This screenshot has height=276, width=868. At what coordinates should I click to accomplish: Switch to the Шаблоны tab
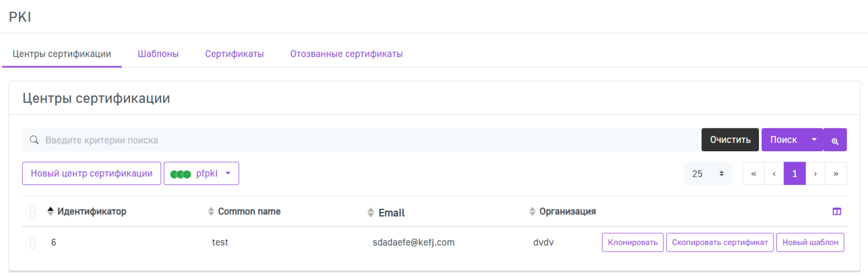[x=158, y=54]
